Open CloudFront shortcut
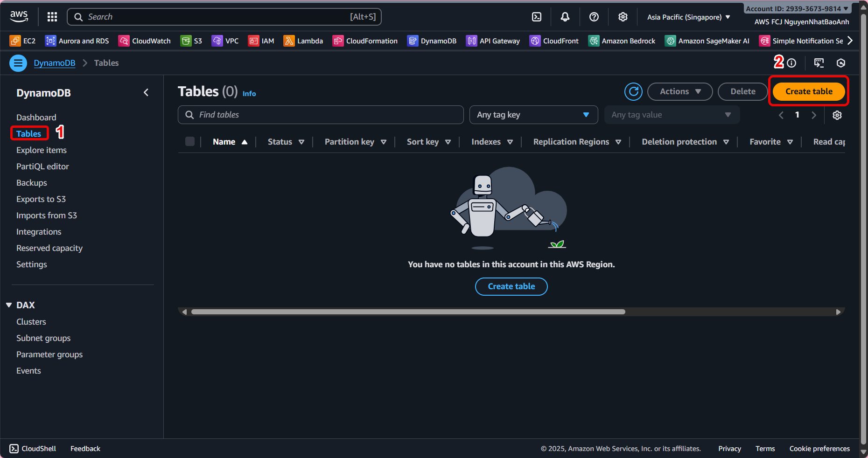The width and height of the screenshot is (868, 458). click(554, 41)
